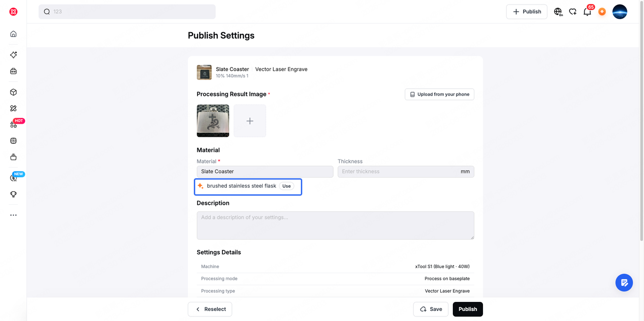Click the notification bell with 65 badge
The image size is (644, 321).
click(587, 12)
